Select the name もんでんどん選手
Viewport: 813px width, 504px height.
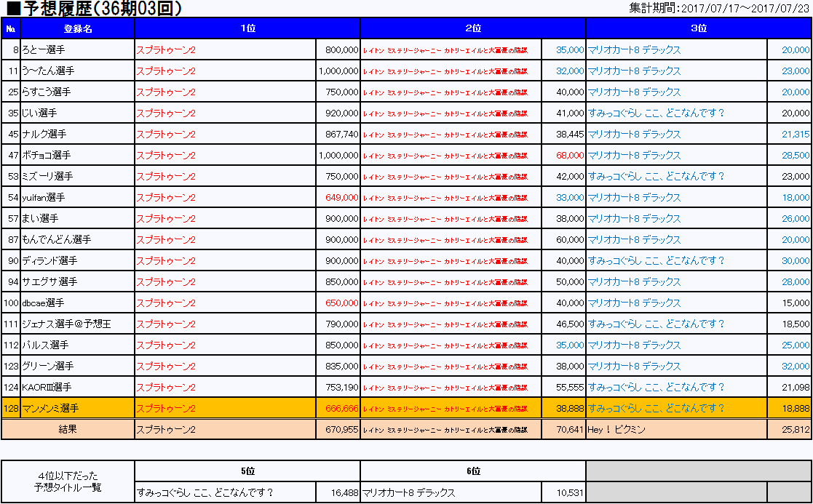coord(56,240)
